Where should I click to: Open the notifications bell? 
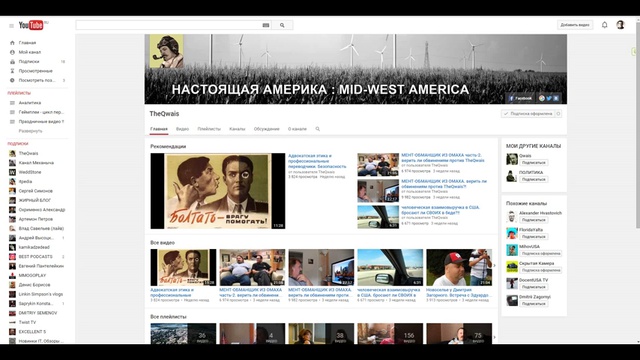(604, 25)
